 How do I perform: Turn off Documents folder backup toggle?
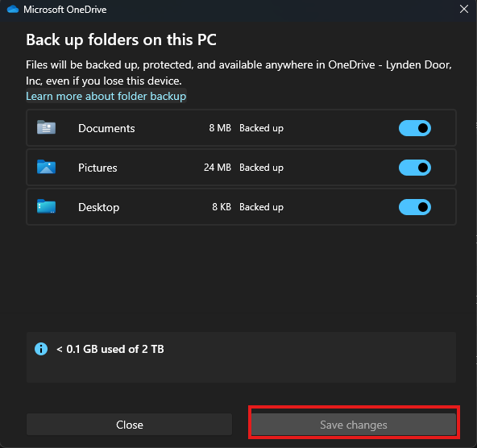click(415, 128)
